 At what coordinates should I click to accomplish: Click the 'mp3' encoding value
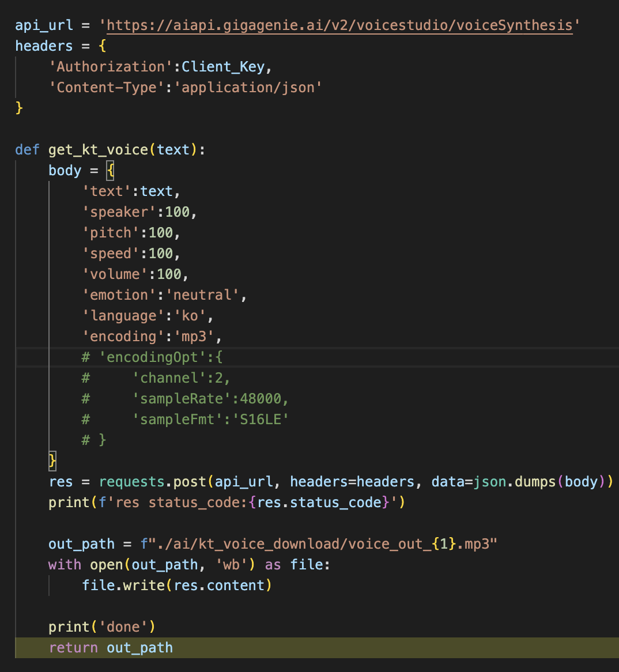[x=194, y=337]
